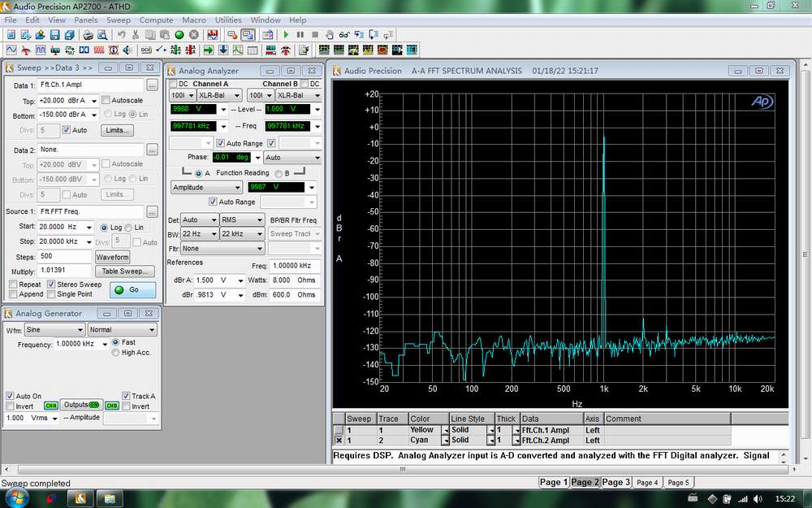Click the printer icon in toolbar
Screen dimensions: 812x508
coord(89,35)
